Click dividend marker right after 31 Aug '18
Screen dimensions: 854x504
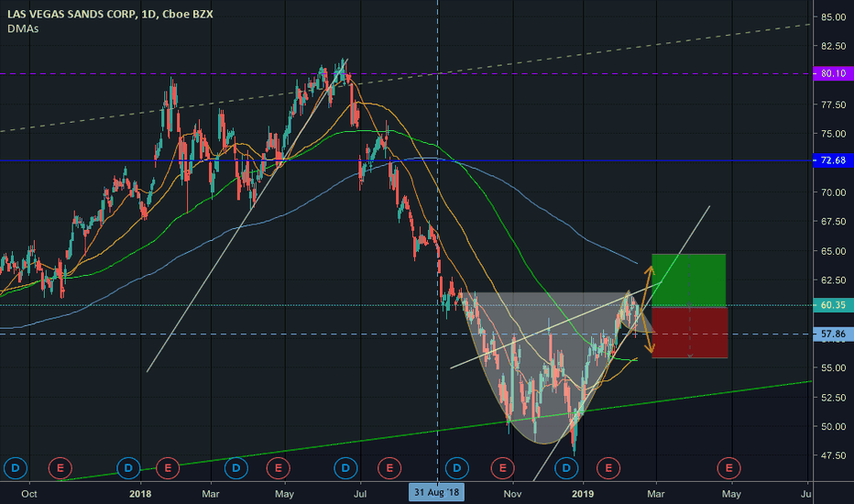[457, 467]
